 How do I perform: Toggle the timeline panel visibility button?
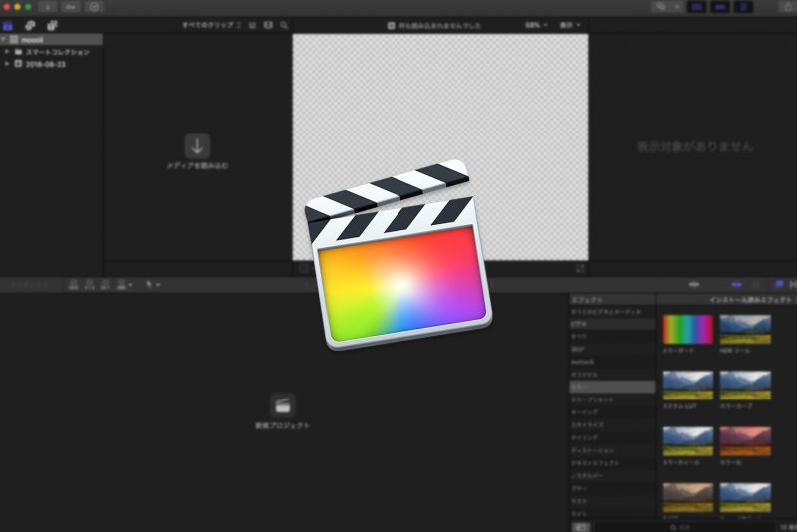[x=720, y=7]
